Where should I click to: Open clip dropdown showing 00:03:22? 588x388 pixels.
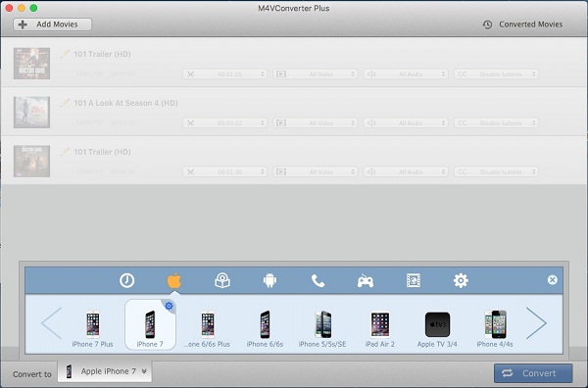pos(224,122)
